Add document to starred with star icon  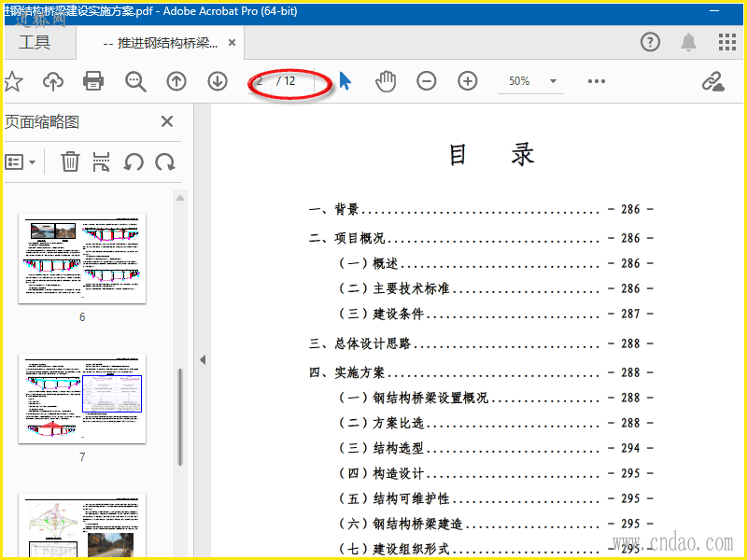(x=13, y=81)
